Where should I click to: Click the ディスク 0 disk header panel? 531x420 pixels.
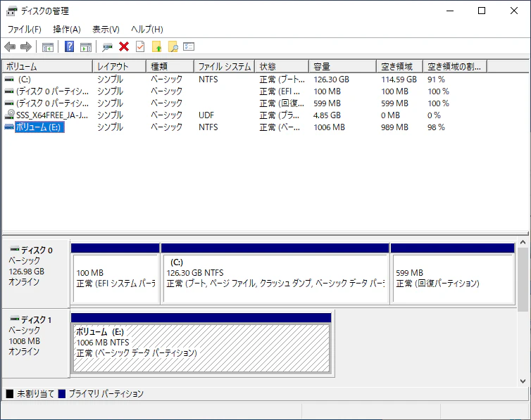coord(36,273)
